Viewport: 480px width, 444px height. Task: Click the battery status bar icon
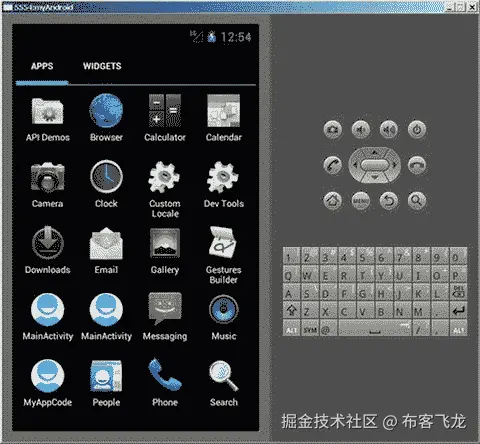click(x=211, y=37)
